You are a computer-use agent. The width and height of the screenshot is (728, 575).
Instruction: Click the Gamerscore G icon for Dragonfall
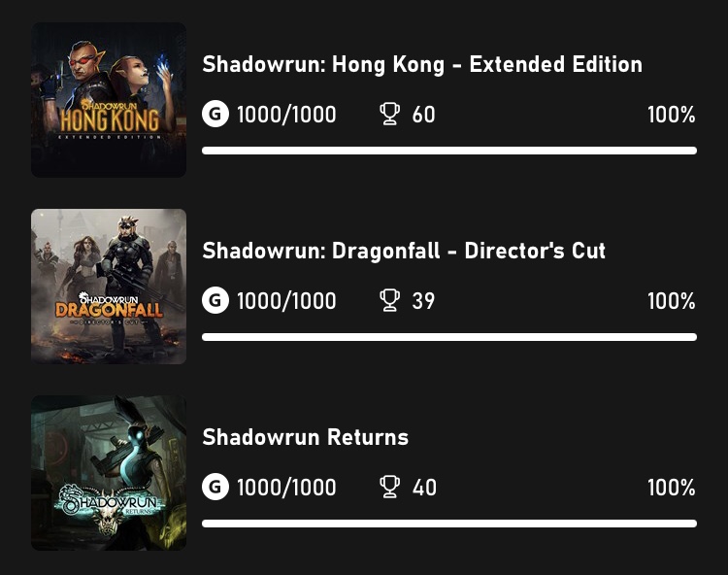(215, 300)
